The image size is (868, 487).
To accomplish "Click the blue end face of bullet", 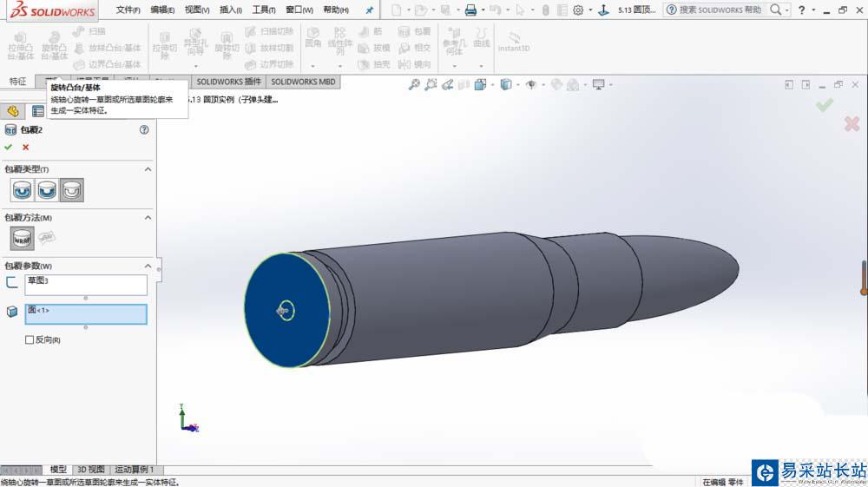I will pos(286,310).
